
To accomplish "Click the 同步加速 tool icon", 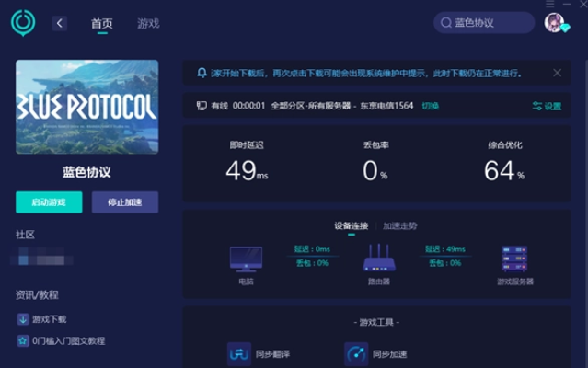I will point(356,354).
